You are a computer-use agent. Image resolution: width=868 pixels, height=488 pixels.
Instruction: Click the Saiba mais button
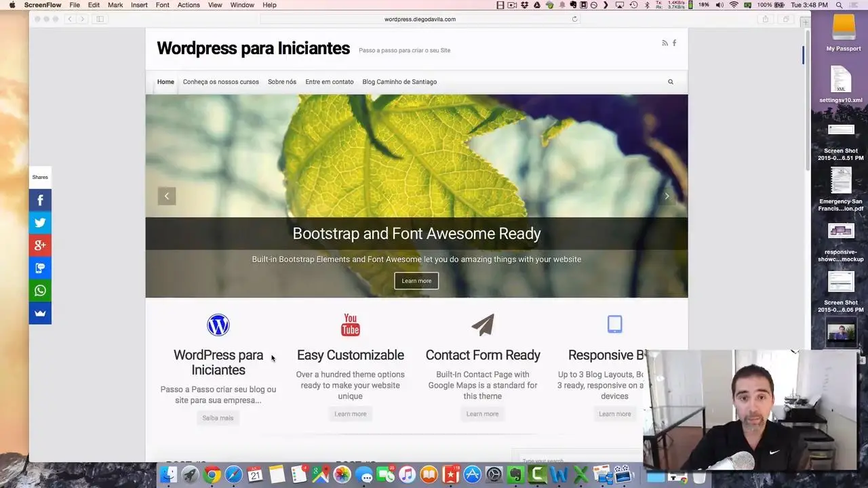(x=218, y=418)
